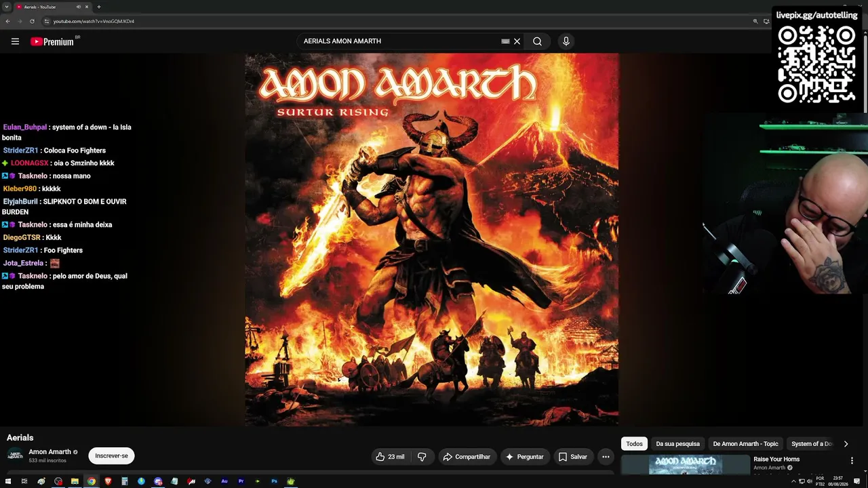Share the video with Compartilhar

(467, 457)
